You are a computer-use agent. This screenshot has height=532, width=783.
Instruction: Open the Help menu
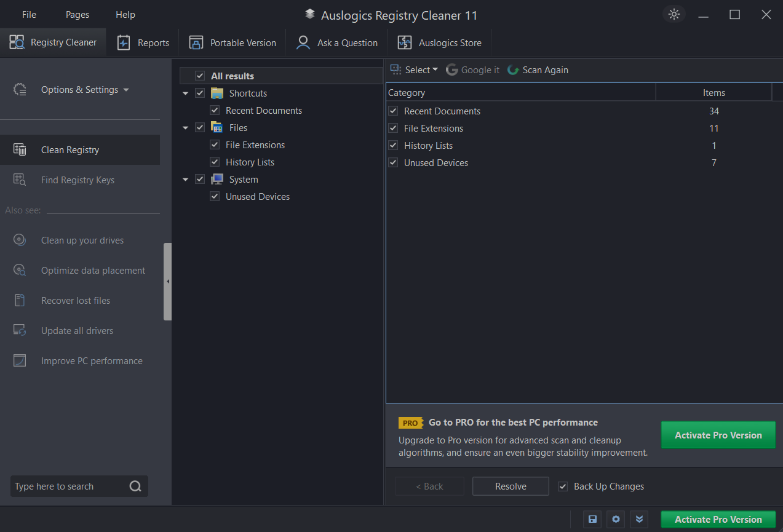(125, 15)
